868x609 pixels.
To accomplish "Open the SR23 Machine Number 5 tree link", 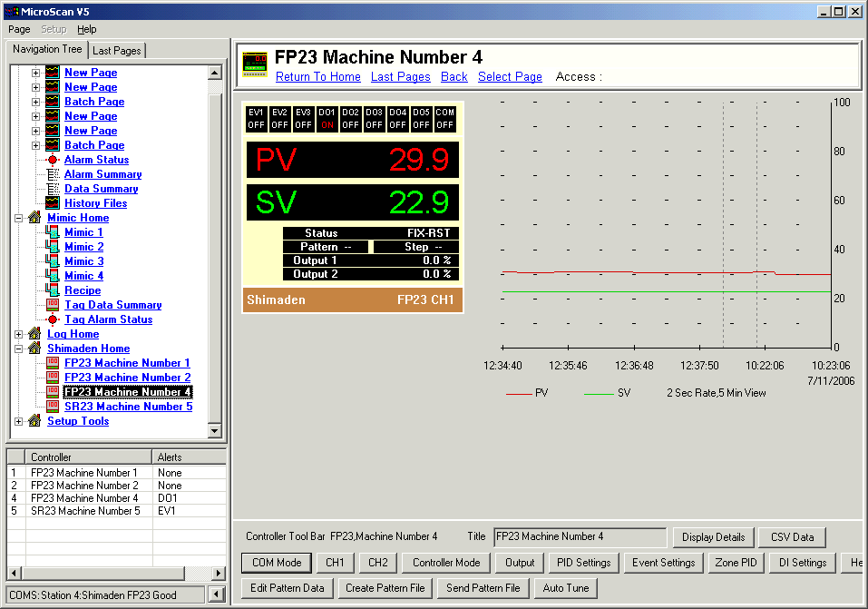I will click(129, 407).
